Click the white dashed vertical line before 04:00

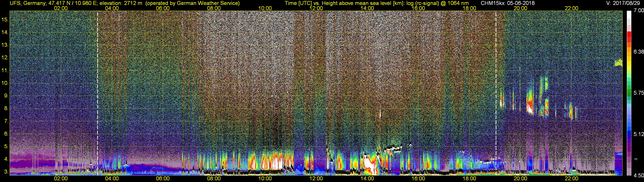coord(97,93)
